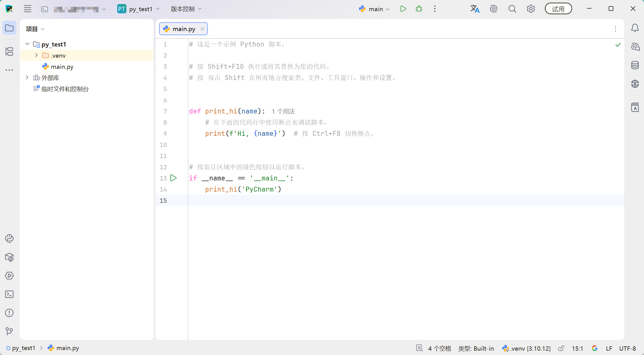The height and width of the screenshot is (355, 644).
Task: Click the PyCharm logo icon
Action: (9, 9)
